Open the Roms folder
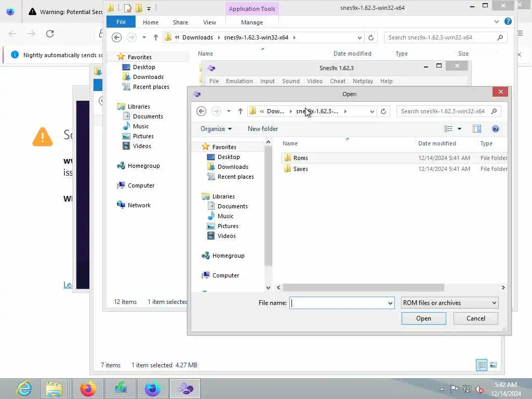532x399 pixels. [301, 158]
